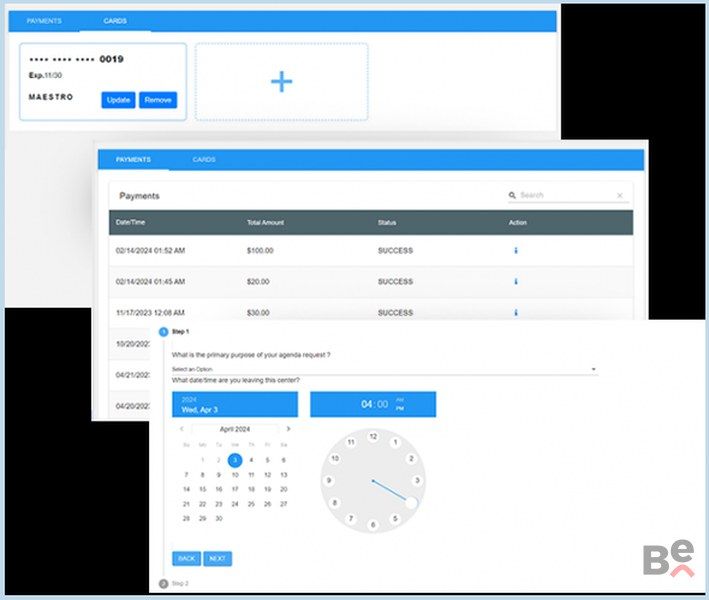Screen dimensions: 709x600
Task: Go to next month in calendar
Action: click(289, 429)
